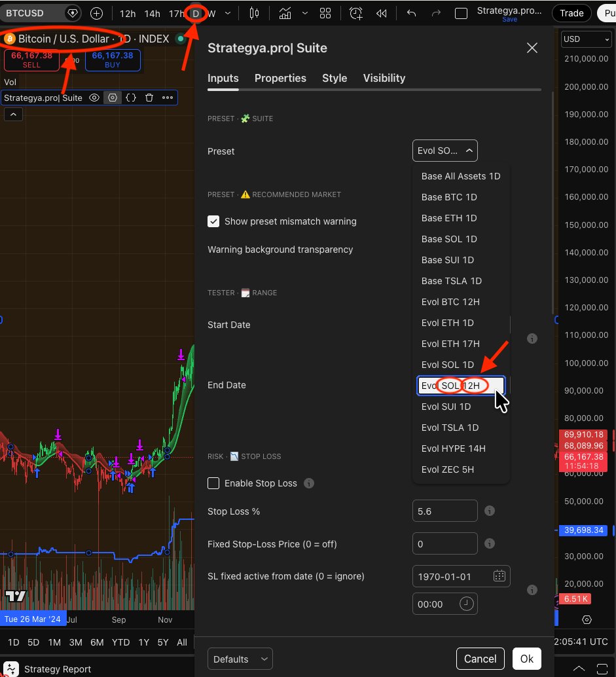The width and height of the screenshot is (616, 677).
Task: Set chart range to 5Y
Action: (x=163, y=642)
